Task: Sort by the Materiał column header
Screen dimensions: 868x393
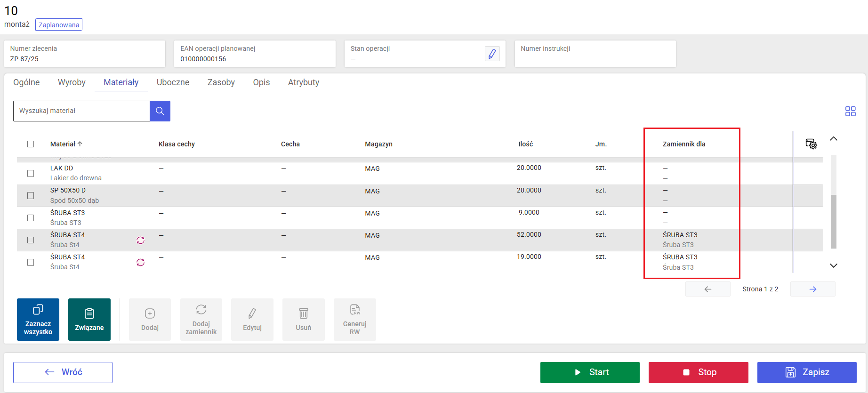Action: [63, 144]
